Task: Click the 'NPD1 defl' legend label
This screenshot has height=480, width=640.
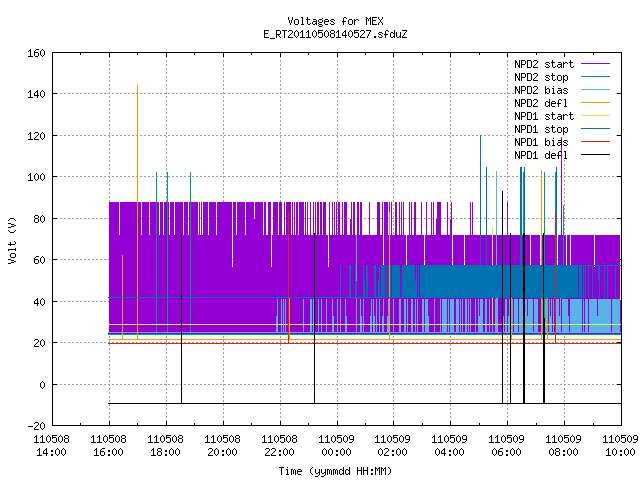Action: pyautogui.click(x=541, y=156)
